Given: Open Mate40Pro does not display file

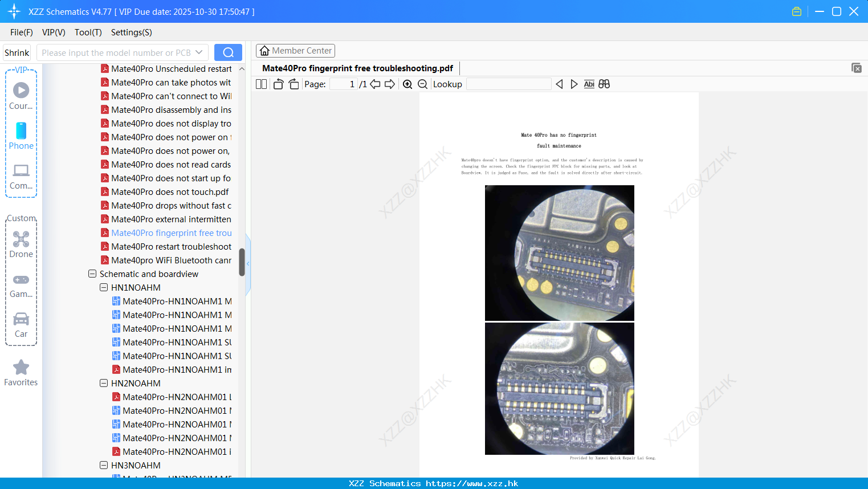Looking at the screenshot, I should click(x=166, y=123).
